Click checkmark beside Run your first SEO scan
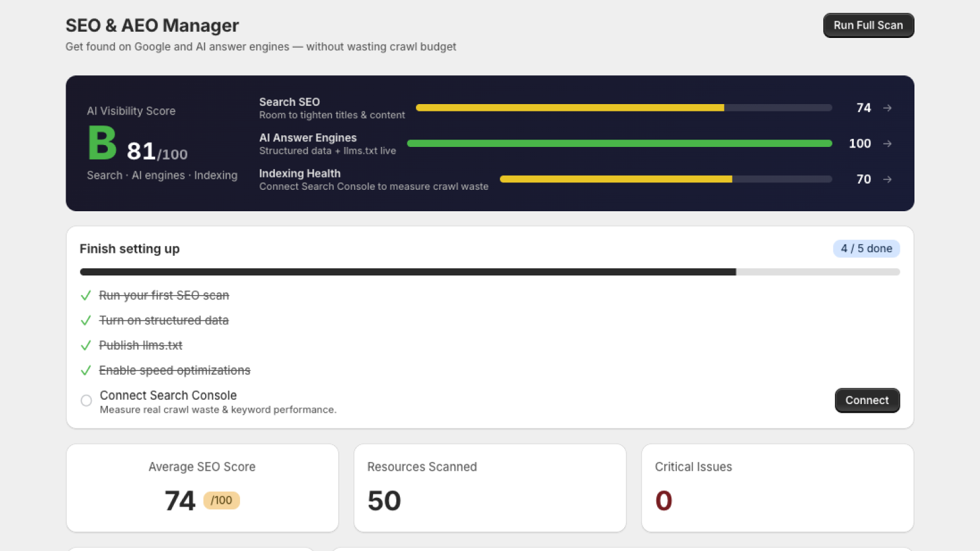Image resolution: width=980 pixels, height=551 pixels. [86, 296]
